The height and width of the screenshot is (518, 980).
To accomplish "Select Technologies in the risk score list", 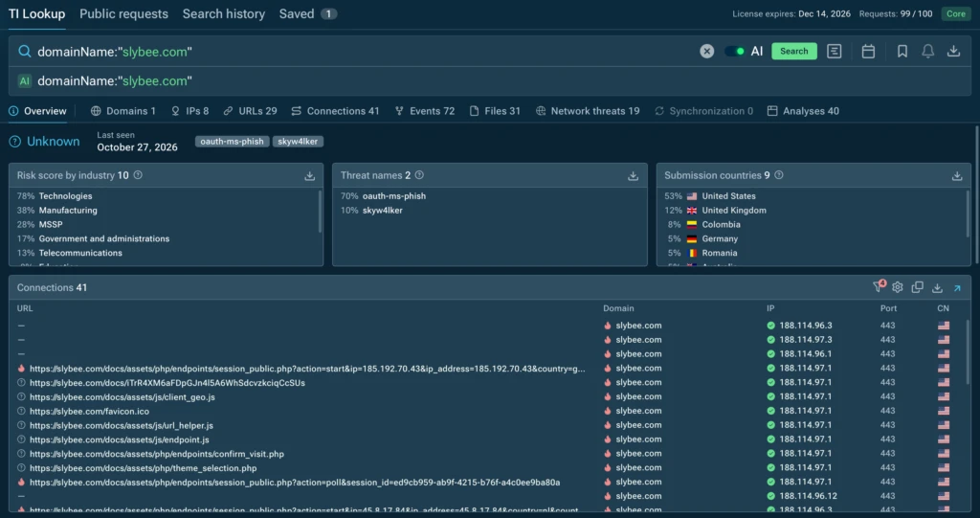I will point(65,196).
